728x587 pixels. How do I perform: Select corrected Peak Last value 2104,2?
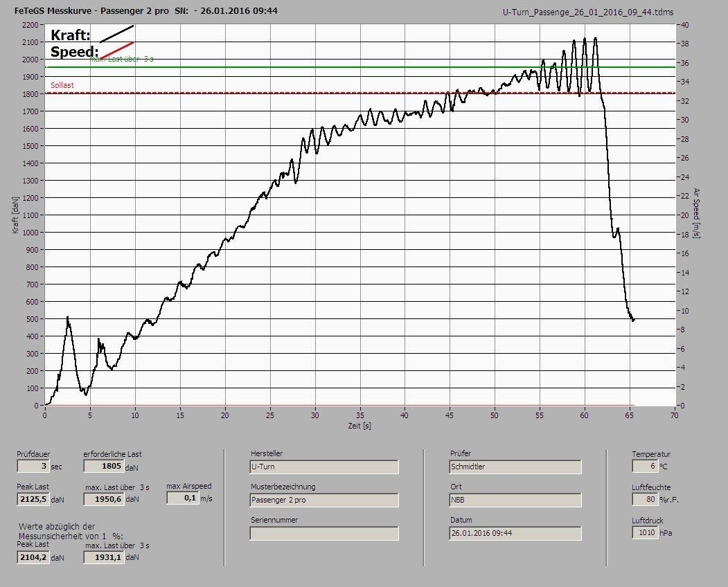(33, 557)
